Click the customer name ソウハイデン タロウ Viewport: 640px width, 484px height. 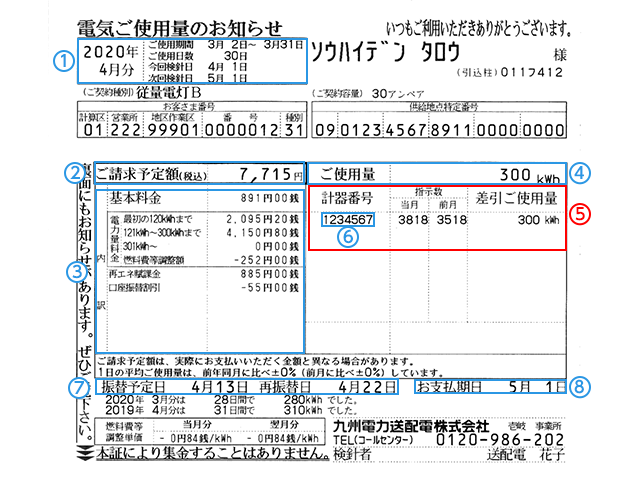click(x=386, y=52)
